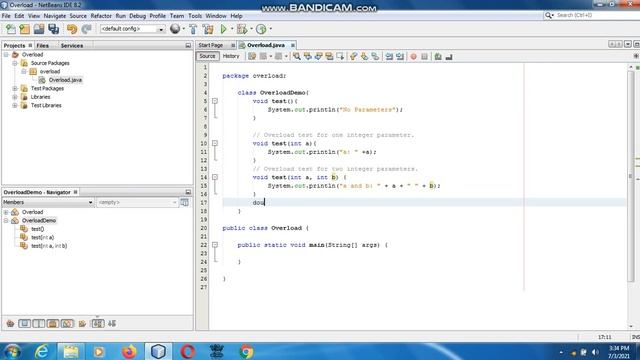640x360 pixels.
Task: Switch to History view of editor
Action: pos(231,56)
